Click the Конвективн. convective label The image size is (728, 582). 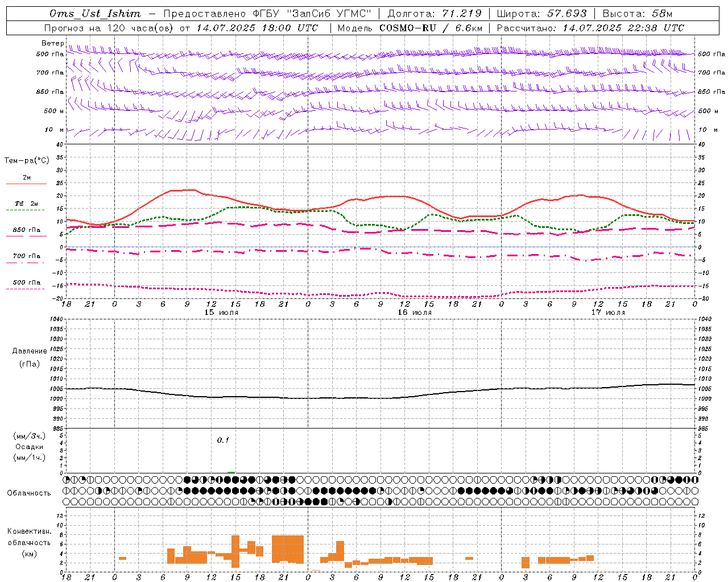click(x=30, y=531)
